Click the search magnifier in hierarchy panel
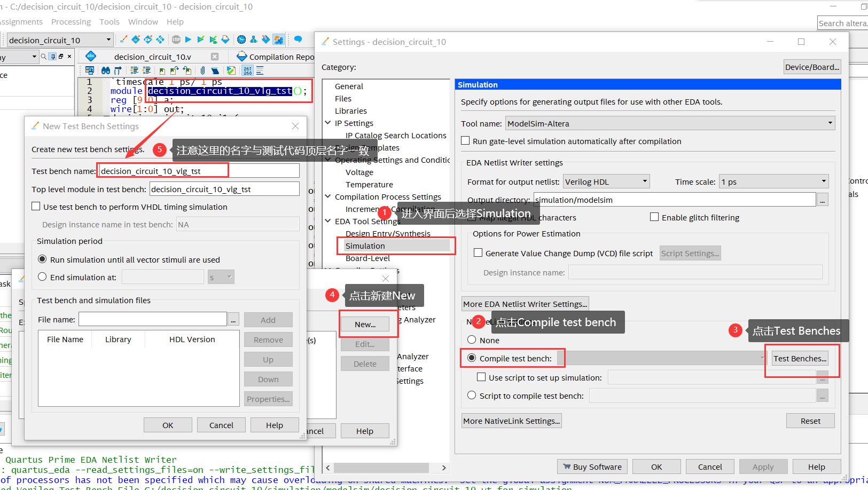Screen dimensions: 868x490 pyautogui.click(x=44, y=56)
